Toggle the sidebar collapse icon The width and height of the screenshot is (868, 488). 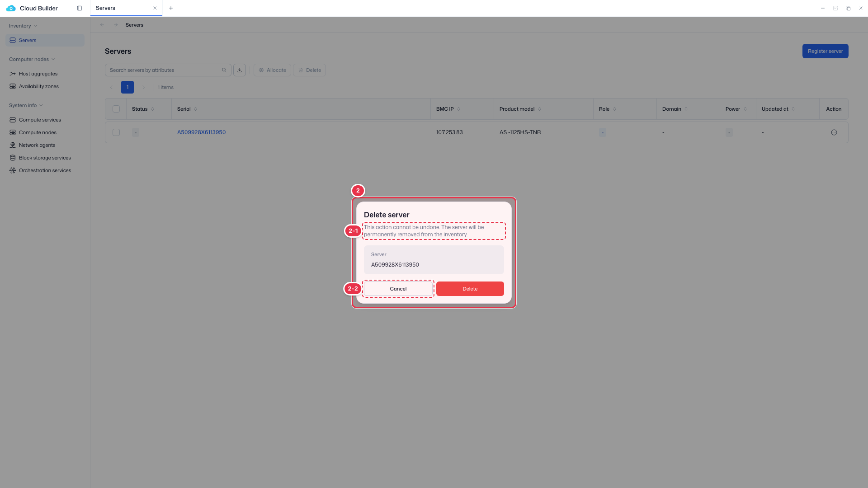pos(80,8)
